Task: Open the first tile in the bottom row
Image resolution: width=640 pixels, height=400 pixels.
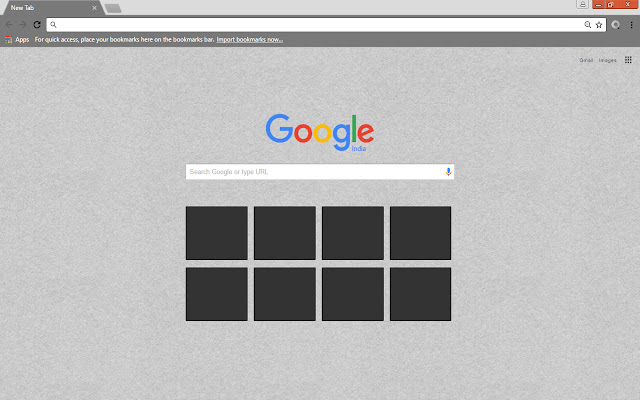Action: (x=217, y=294)
